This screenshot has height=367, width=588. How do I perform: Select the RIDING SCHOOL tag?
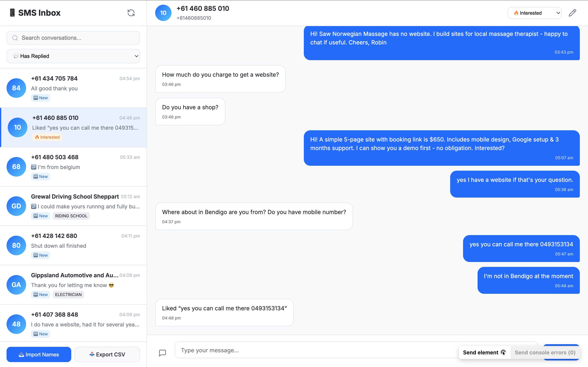tap(71, 216)
